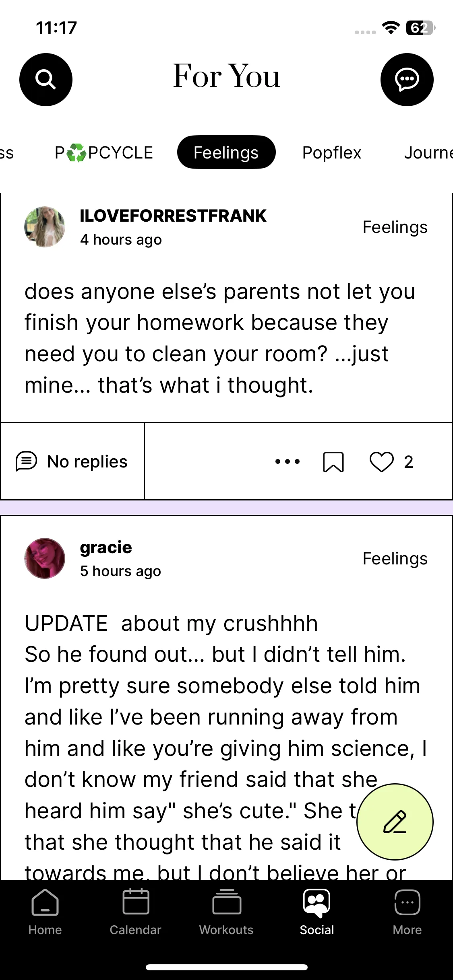The width and height of the screenshot is (453, 980).
Task: Go to the Home tab
Action: pos(45,912)
